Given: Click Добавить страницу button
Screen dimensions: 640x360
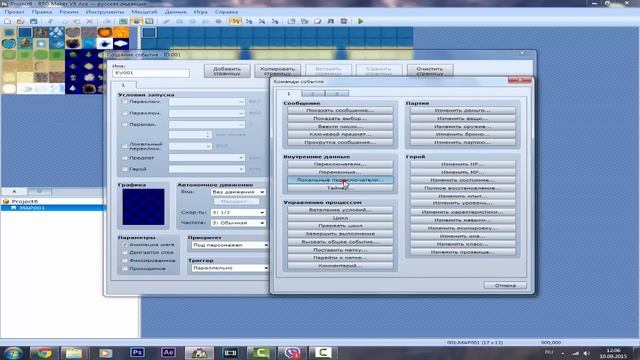Looking at the screenshot, I should 227,71.
